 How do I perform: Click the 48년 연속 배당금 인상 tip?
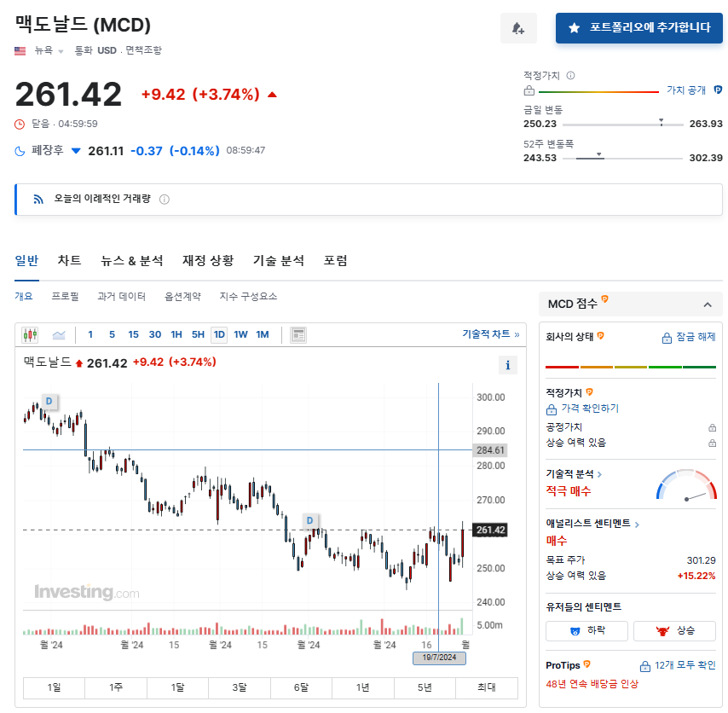pyautogui.click(x=592, y=684)
